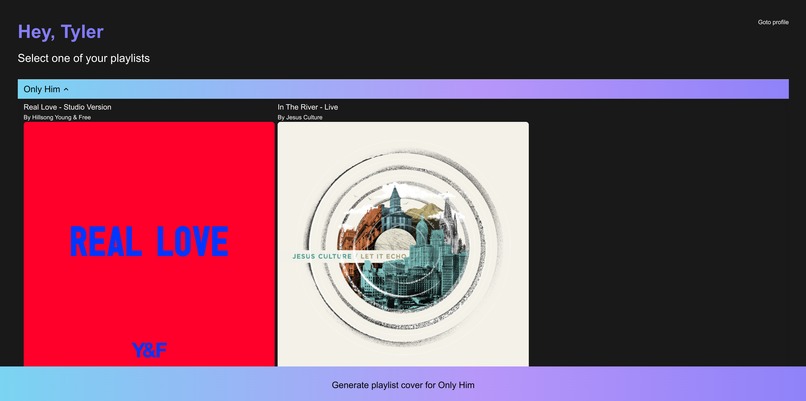806x401 pixels.
Task: Select the Real Love album cover
Action: (x=149, y=244)
